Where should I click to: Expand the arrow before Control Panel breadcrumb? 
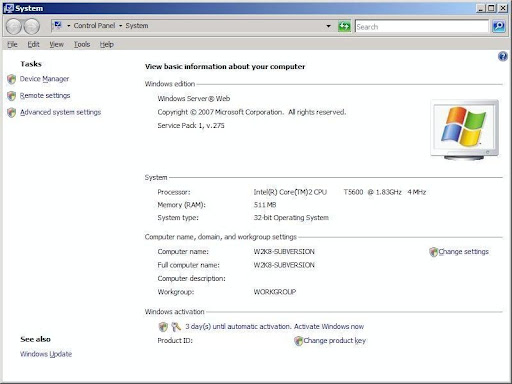coord(69,26)
